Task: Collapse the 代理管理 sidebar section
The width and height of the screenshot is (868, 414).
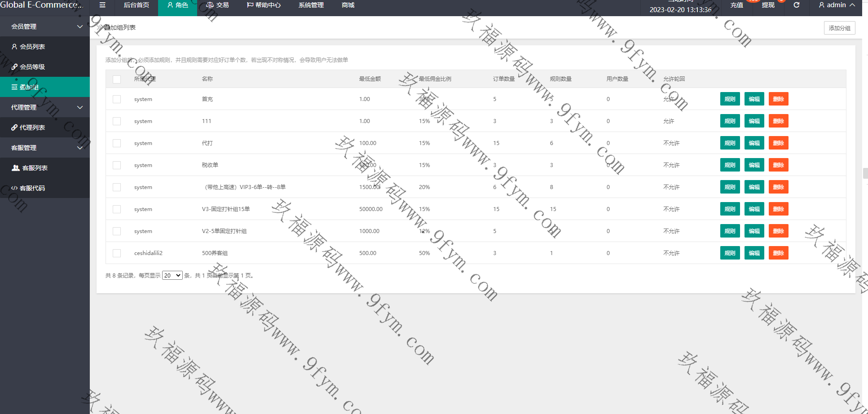Action: point(80,107)
